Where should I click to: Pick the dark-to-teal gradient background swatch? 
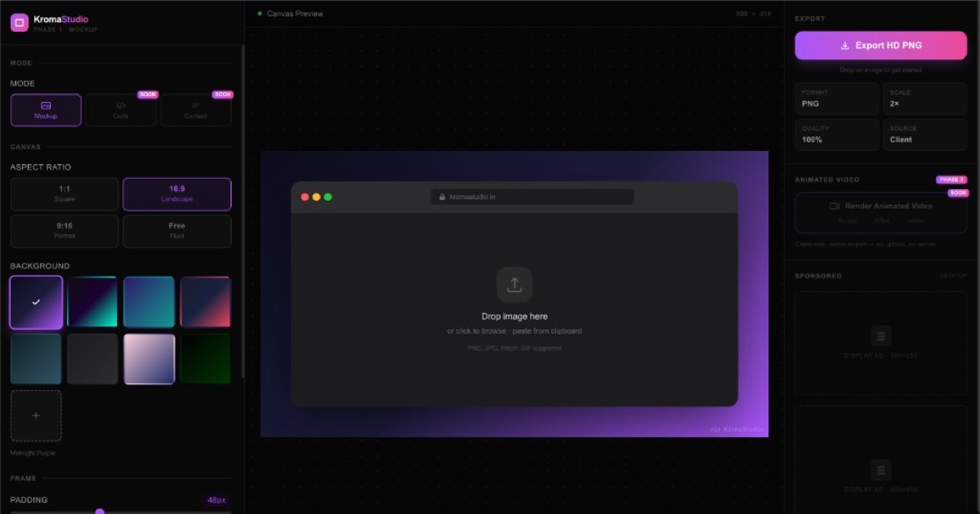tap(92, 302)
